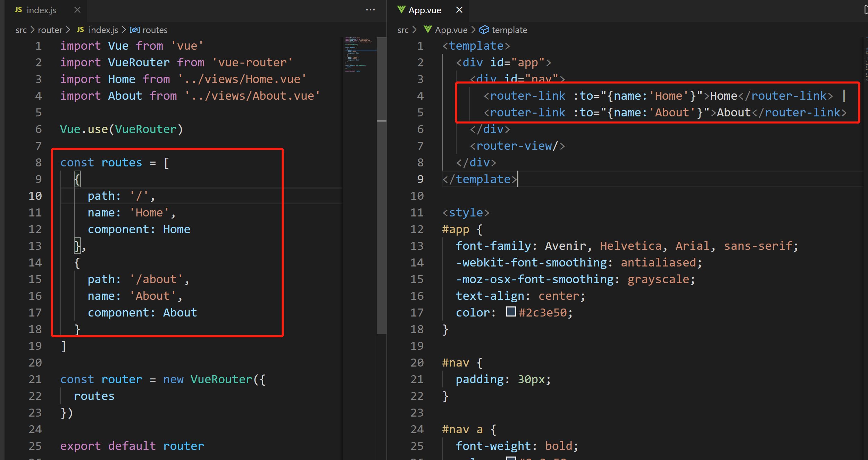Screen dimensions: 868x460
Task: Open the left editor's more actions ellipsis
Action: pos(370,10)
